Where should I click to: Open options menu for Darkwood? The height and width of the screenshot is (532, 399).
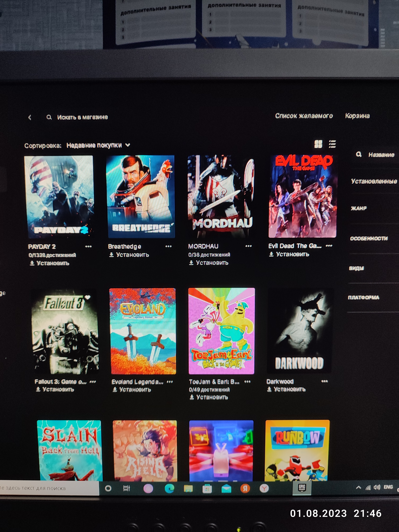click(324, 381)
